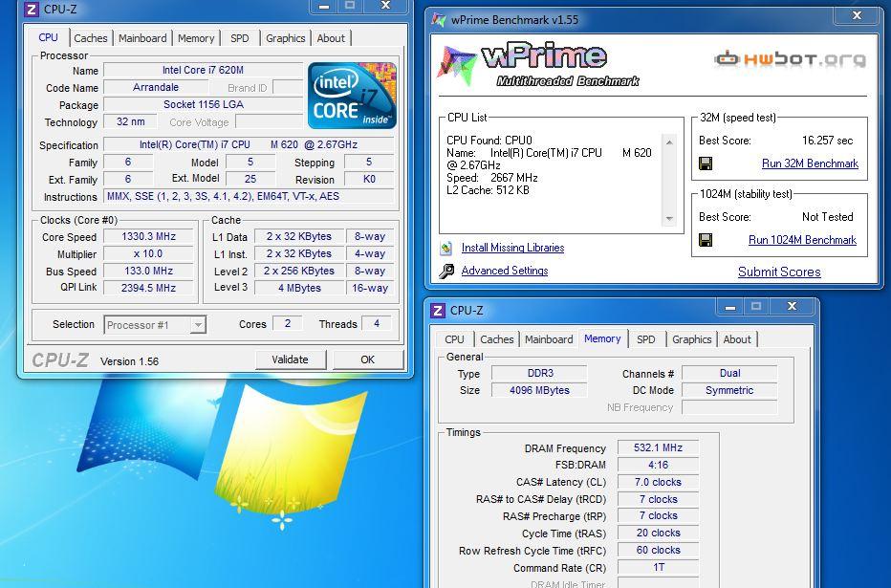This screenshot has height=588, width=891.
Task: Click the 1024M Best Score Not Tested text
Action: pyautogui.click(x=827, y=217)
